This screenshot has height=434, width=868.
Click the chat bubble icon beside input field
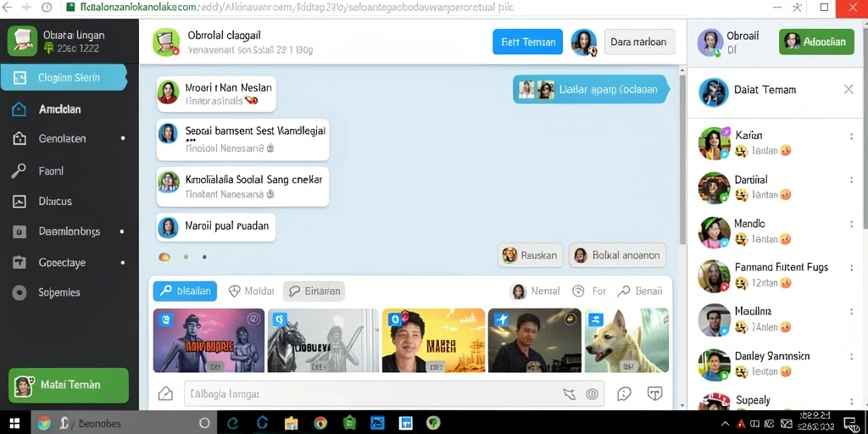(x=624, y=393)
